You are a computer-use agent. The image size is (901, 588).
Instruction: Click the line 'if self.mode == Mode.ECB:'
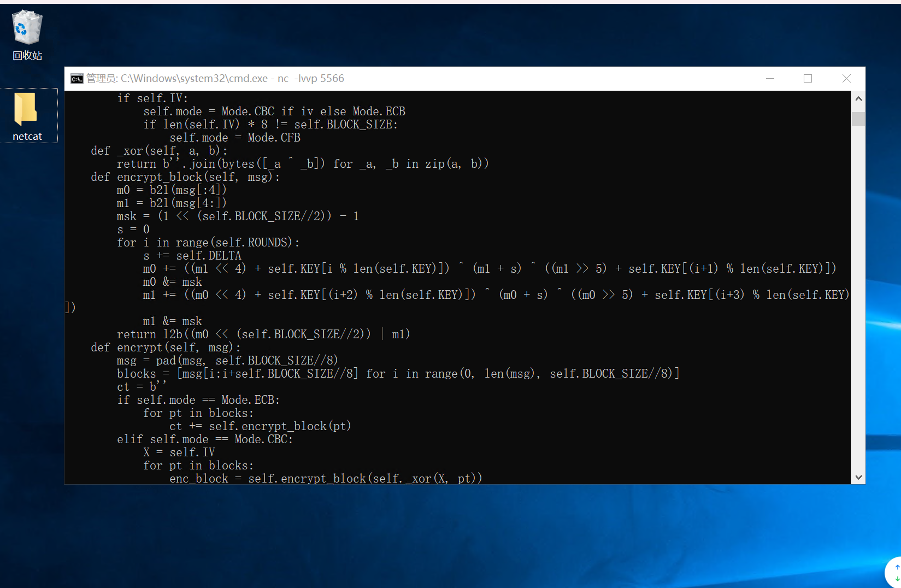[x=198, y=400]
